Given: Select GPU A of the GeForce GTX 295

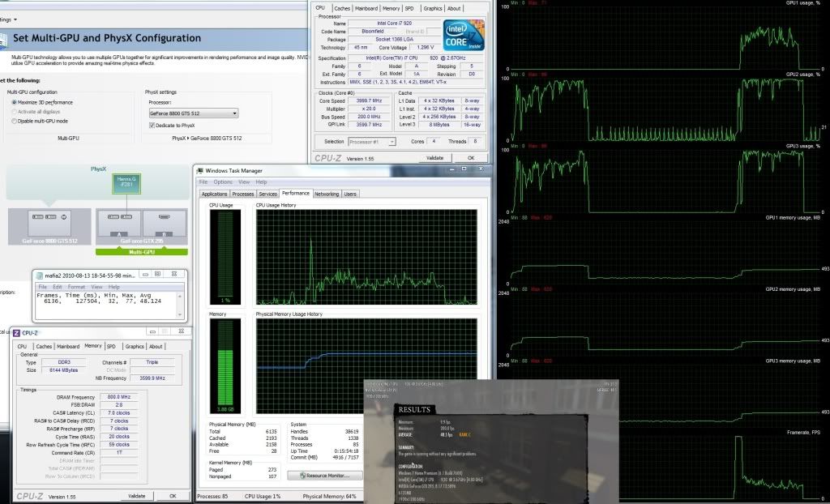Looking at the screenshot, I should click(119, 223).
